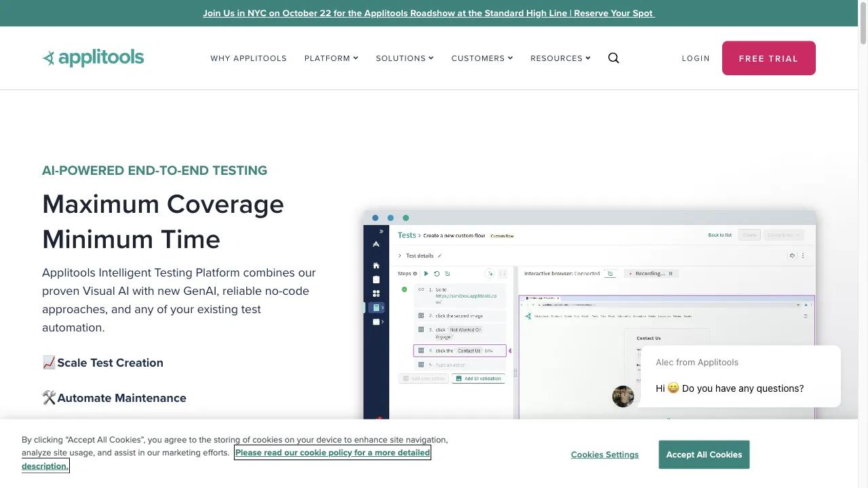Image resolution: width=868 pixels, height=488 pixels.
Task: Accept All Cookies
Action: [x=704, y=455]
